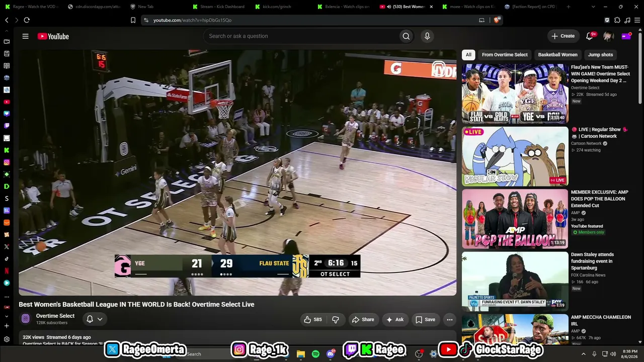Click the Create button
This screenshot has height=362, width=644.
tap(563, 36)
